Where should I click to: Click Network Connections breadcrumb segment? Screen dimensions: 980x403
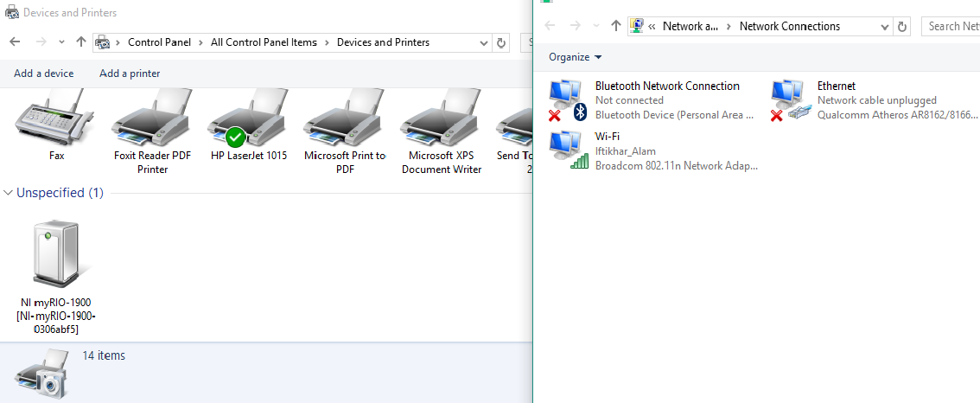[790, 26]
